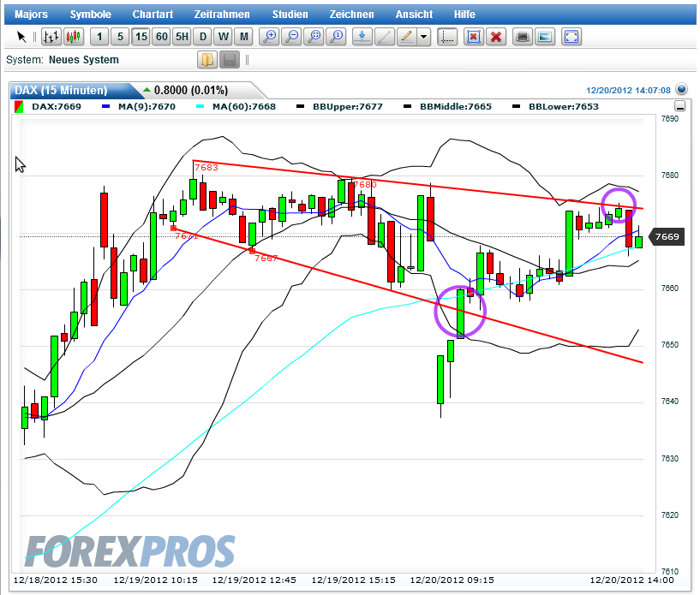
Task: Open the Studien menu
Action: [x=290, y=14]
